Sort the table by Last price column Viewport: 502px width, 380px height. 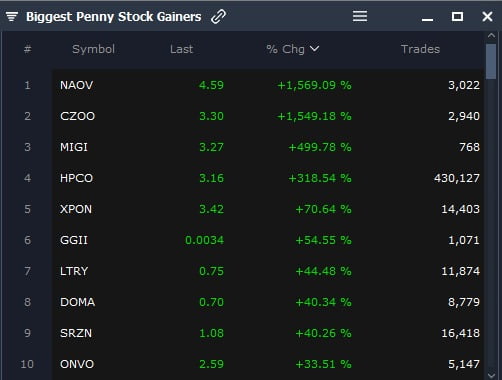pyautogui.click(x=181, y=49)
